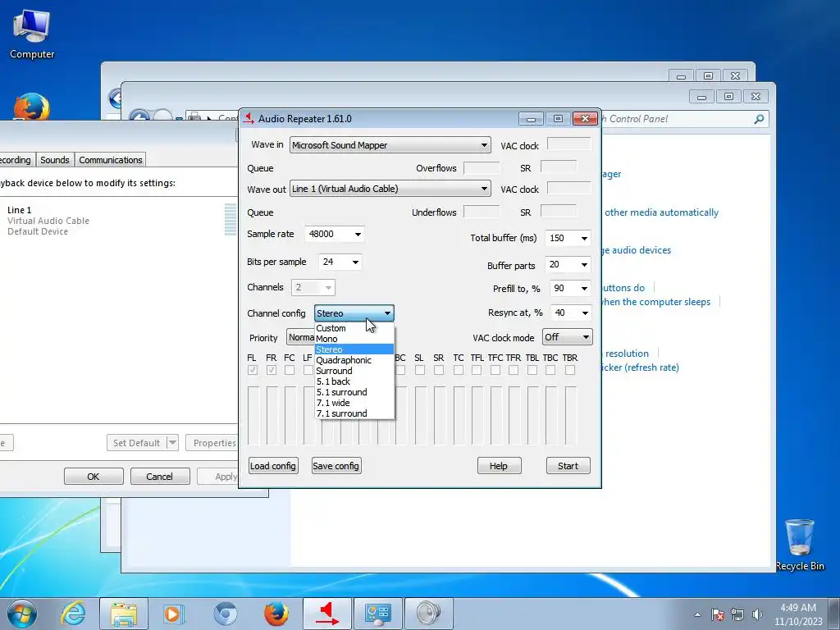Click Sound speaker taskbar icon

[x=428, y=614]
